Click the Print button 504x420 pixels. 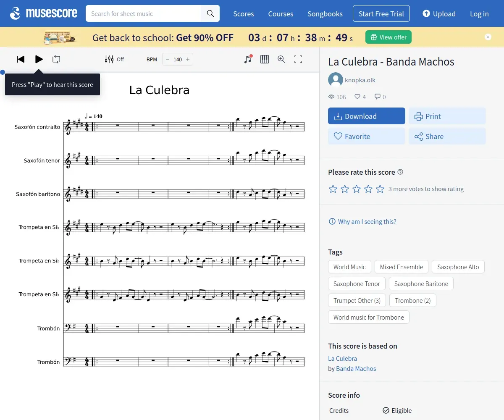coord(447,116)
